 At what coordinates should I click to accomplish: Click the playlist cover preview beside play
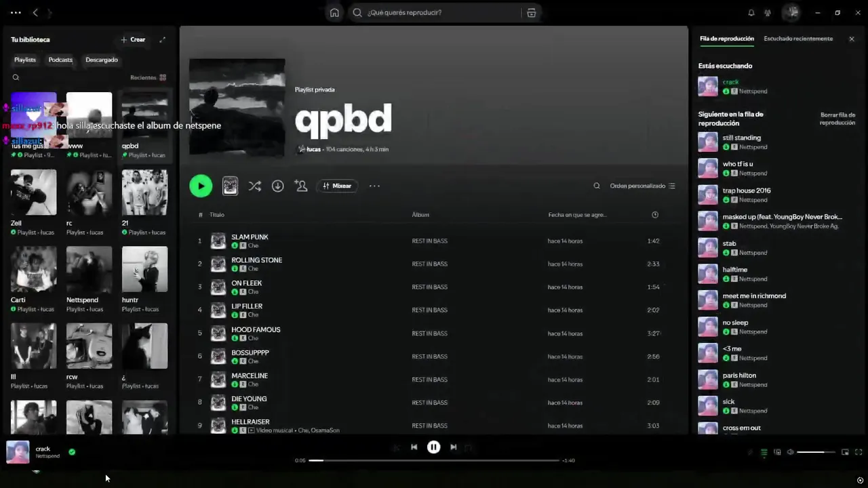click(230, 186)
